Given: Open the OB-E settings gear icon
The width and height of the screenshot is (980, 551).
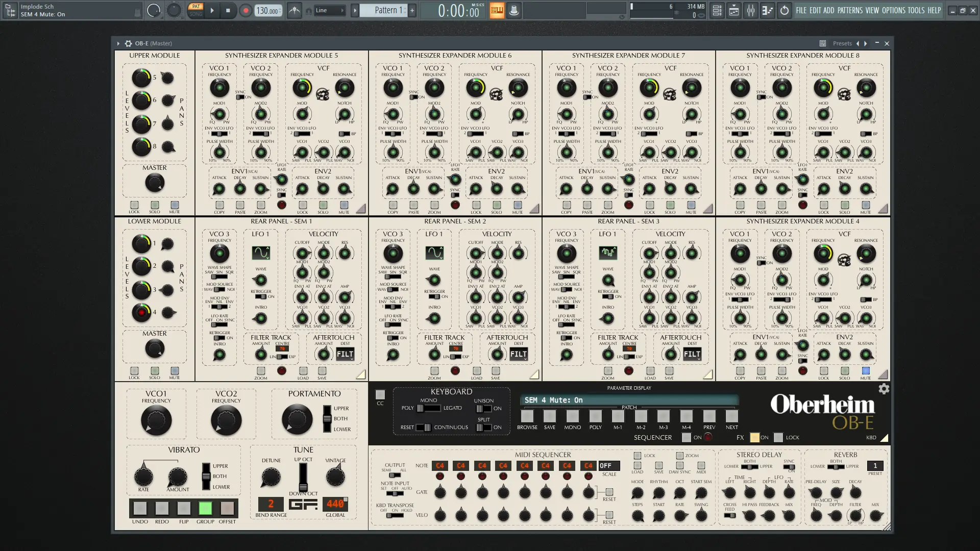Looking at the screenshot, I should click(x=884, y=389).
